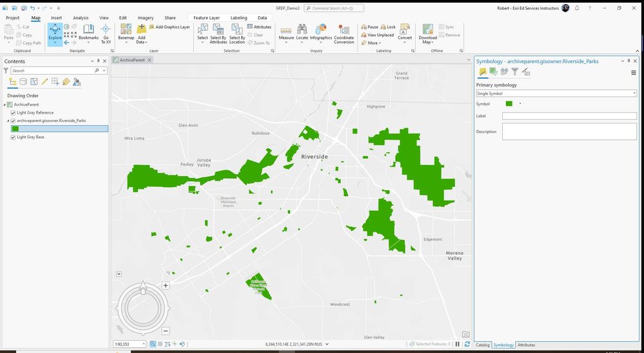This screenshot has height=353, width=644.
Task: Open the Catalog pane tab
Action: [x=483, y=345]
